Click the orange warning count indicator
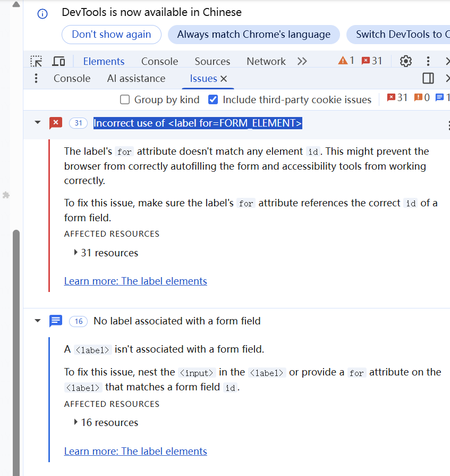 coord(346,61)
